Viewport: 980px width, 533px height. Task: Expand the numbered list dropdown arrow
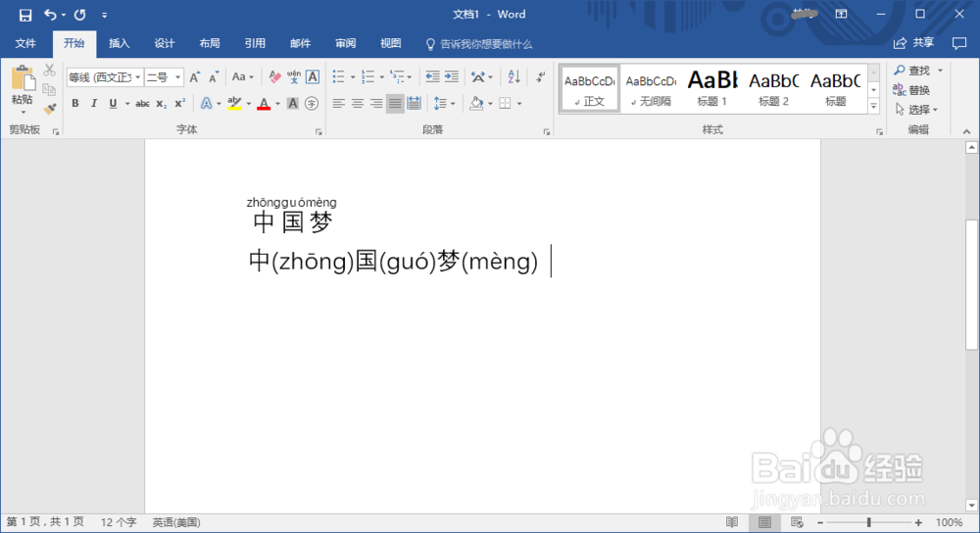tap(382, 77)
